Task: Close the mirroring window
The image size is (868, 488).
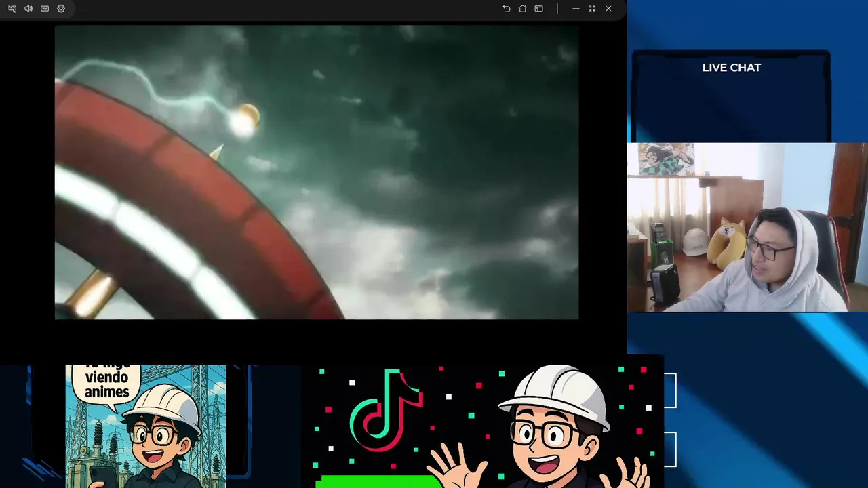Action: pos(608,9)
